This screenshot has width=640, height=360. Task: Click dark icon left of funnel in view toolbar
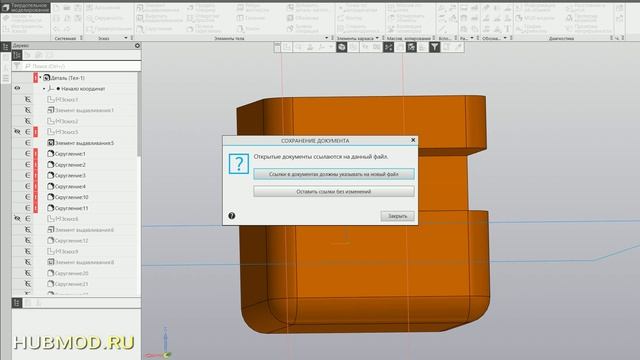411,48
